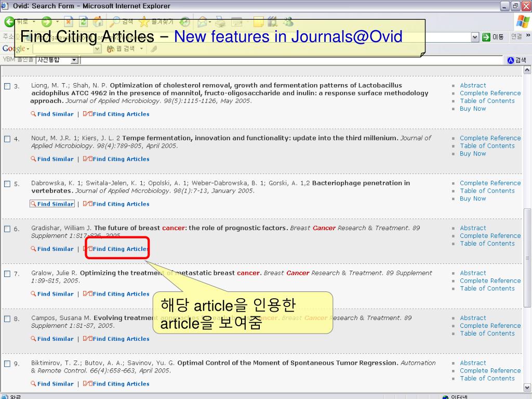Viewport: 532px width, 399px height.
Task: Check the box for article 5 by Dabrowska
Action: point(7,184)
